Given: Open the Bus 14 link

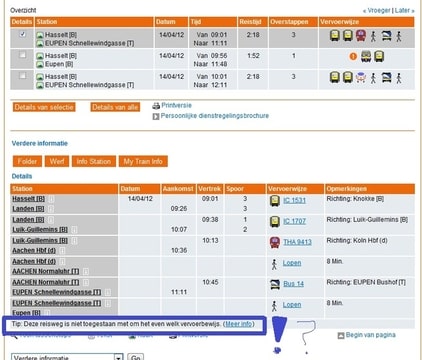Looking at the screenshot, I should coord(293,284).
